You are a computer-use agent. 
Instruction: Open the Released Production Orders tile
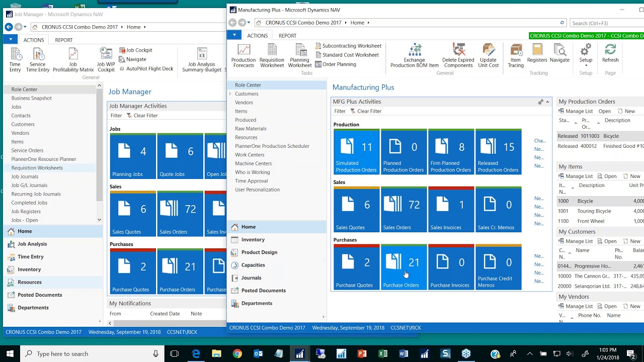499,152
